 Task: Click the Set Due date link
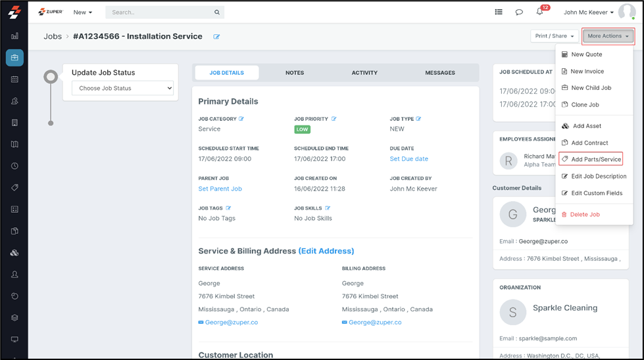(409, 159)
